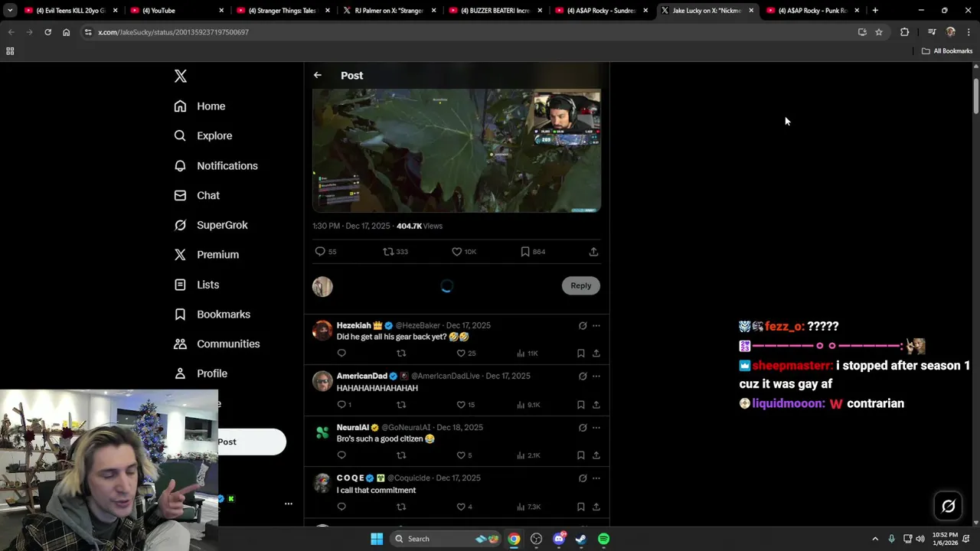
Task: Like the main post with 10K likes
Action: (x=464, y=251)
